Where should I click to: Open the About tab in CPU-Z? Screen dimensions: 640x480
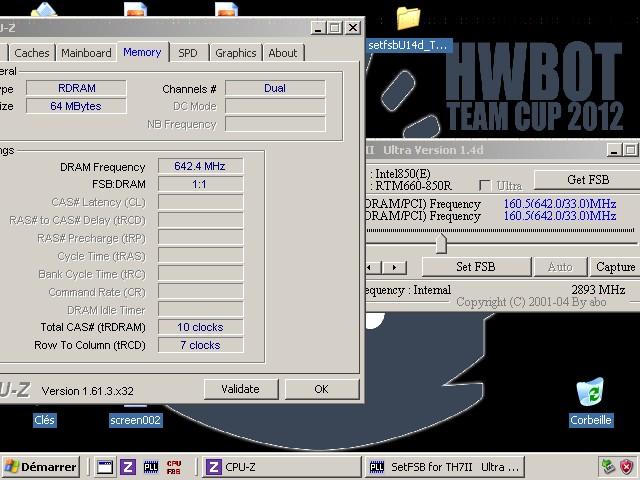tap(283, 53)
